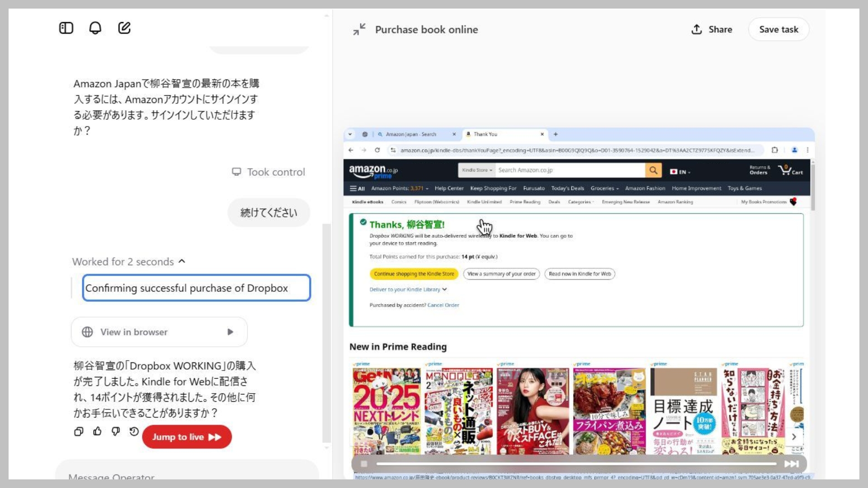This screenshot has width=868, height=488.
Task: Open the EN language dropdown
Action: pos(680,171)
